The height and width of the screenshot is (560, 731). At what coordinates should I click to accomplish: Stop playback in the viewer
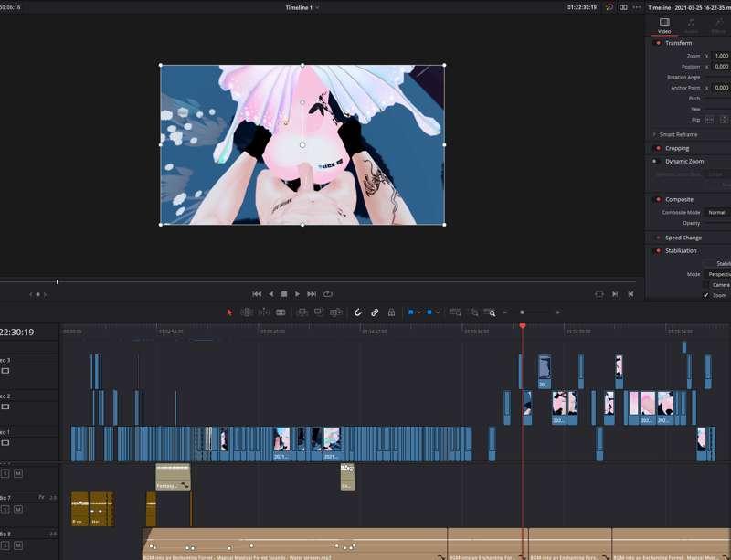click(x=284, y=294)
